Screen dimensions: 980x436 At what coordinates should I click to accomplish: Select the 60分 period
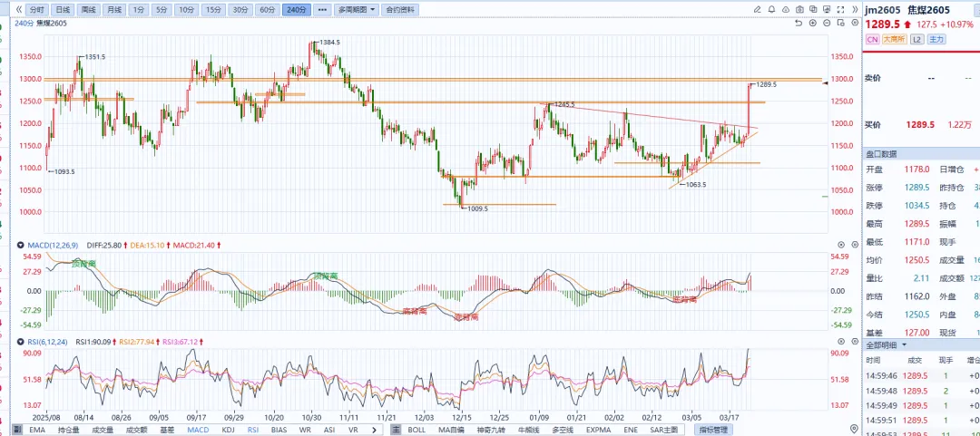click(x=267, y=9)
